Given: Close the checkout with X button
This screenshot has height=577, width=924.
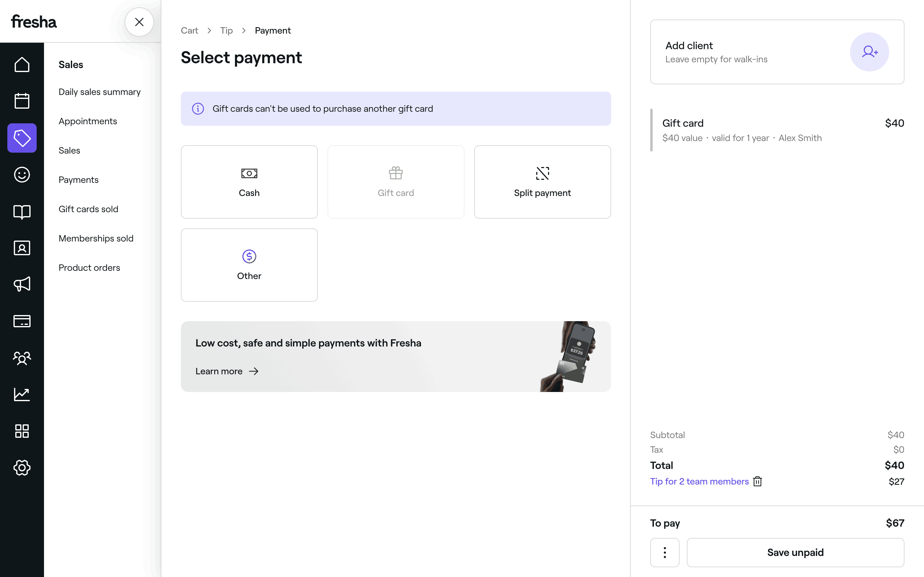Looking at the screenshot, I should point(139,22).
